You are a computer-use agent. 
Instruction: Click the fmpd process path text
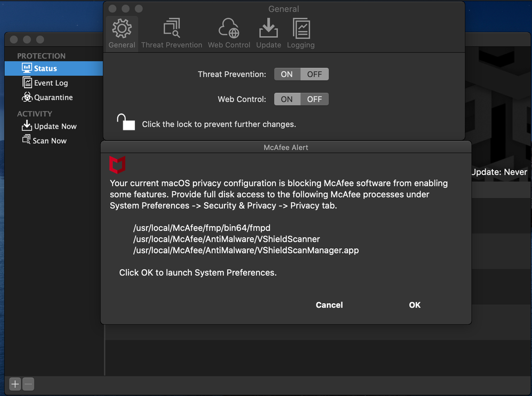tap(202, 228)
